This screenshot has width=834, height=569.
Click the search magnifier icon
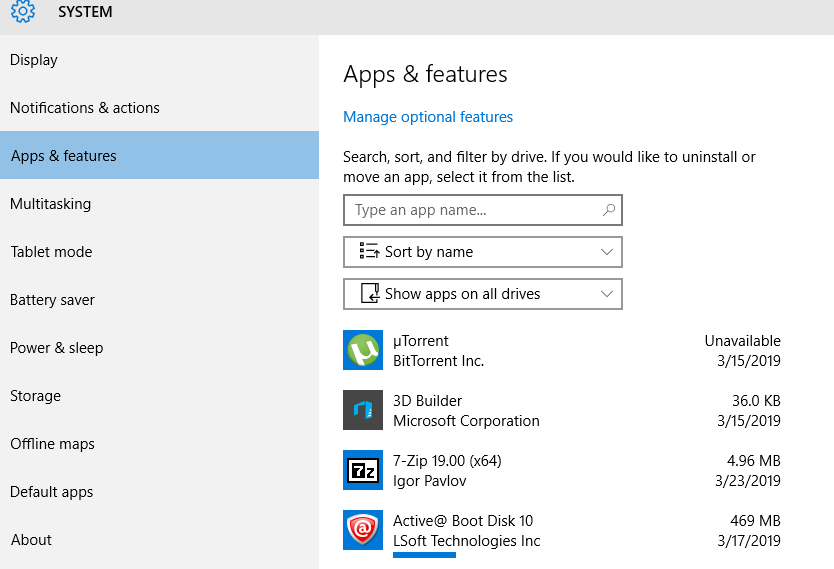[608, 210]
